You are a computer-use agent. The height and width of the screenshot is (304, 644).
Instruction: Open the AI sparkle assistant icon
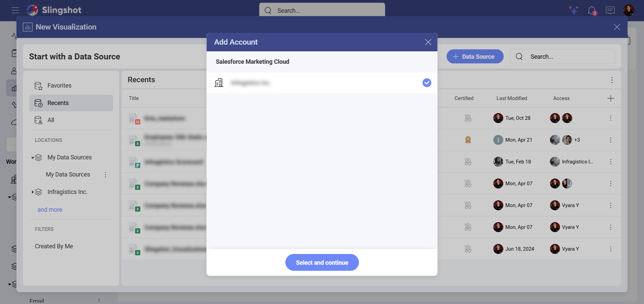click(573, 10)
